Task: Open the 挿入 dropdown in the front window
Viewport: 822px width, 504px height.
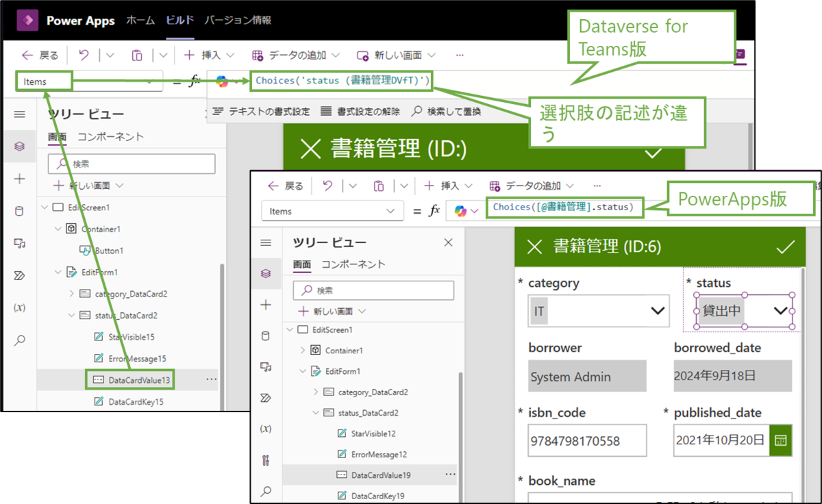Action: click(447, 186)
